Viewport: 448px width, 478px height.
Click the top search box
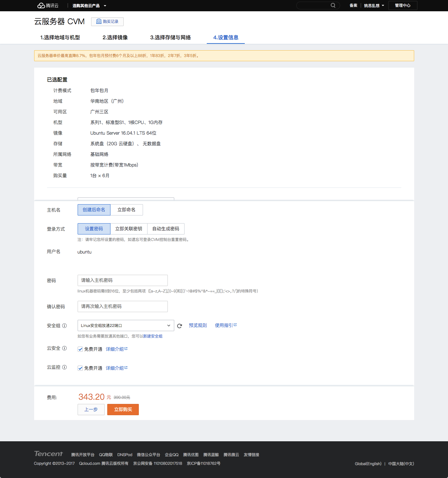[318, 5]
